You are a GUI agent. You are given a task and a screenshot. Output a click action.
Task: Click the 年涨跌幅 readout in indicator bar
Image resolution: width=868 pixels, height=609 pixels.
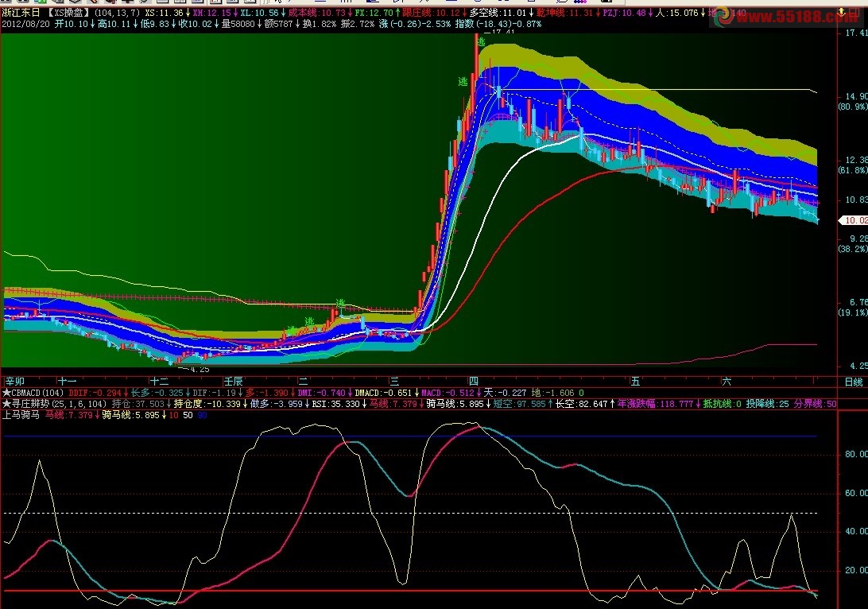645,404
